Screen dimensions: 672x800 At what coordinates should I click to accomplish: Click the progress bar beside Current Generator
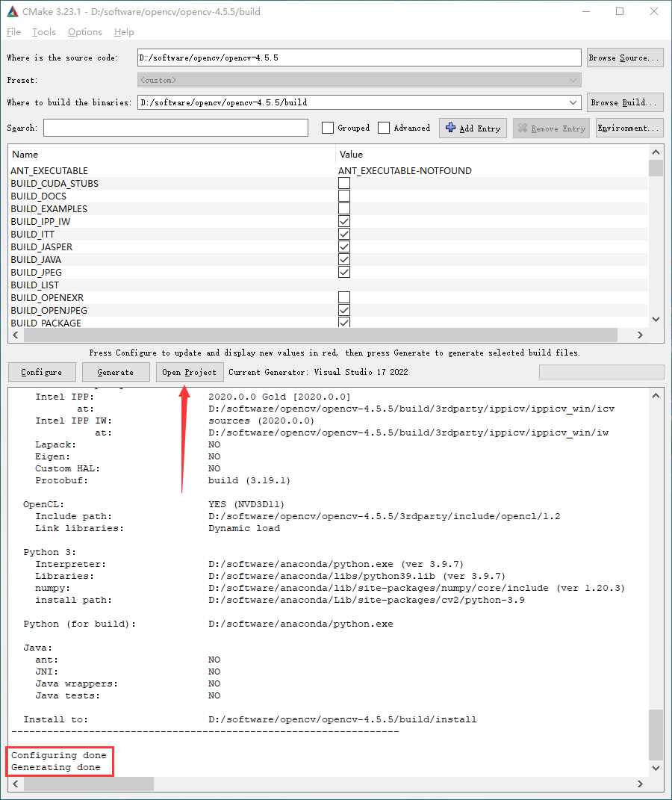pos(602,372)
